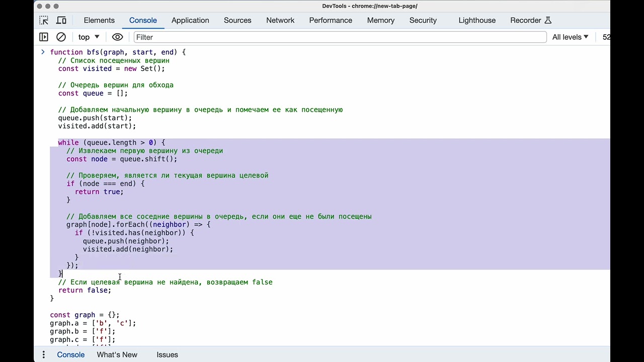
Task: Open the Performance tab
Action: 331,21
